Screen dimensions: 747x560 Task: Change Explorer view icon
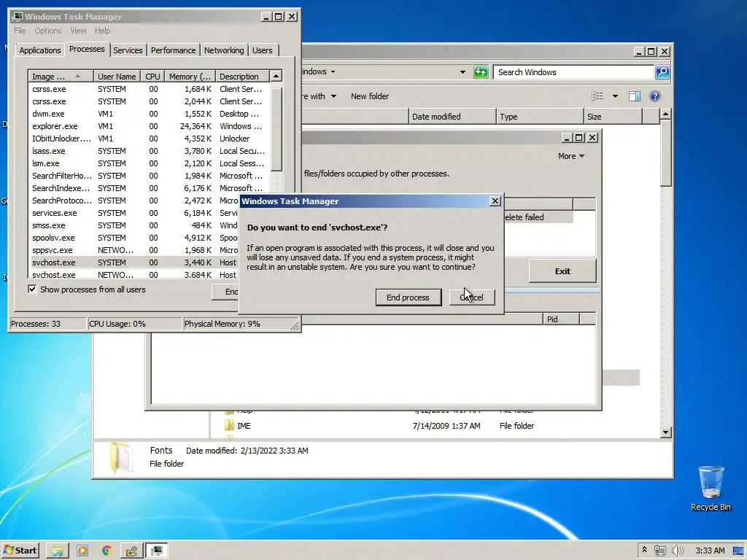pos(597,96)
